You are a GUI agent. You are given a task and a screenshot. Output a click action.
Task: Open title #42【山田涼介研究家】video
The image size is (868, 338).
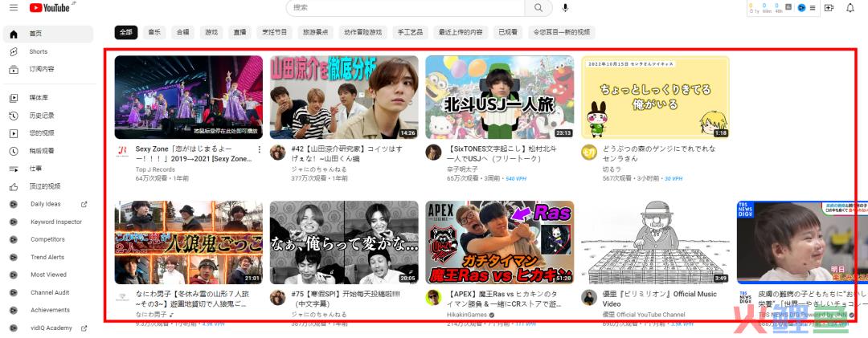[347, 154]
